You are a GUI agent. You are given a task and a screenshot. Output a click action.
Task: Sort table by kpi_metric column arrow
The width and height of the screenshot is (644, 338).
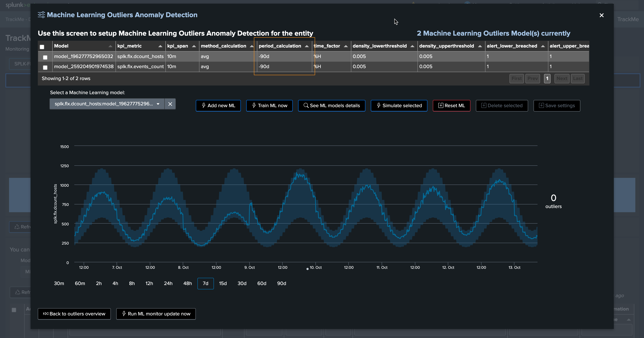pyautogui.click(x=160, y=46)
